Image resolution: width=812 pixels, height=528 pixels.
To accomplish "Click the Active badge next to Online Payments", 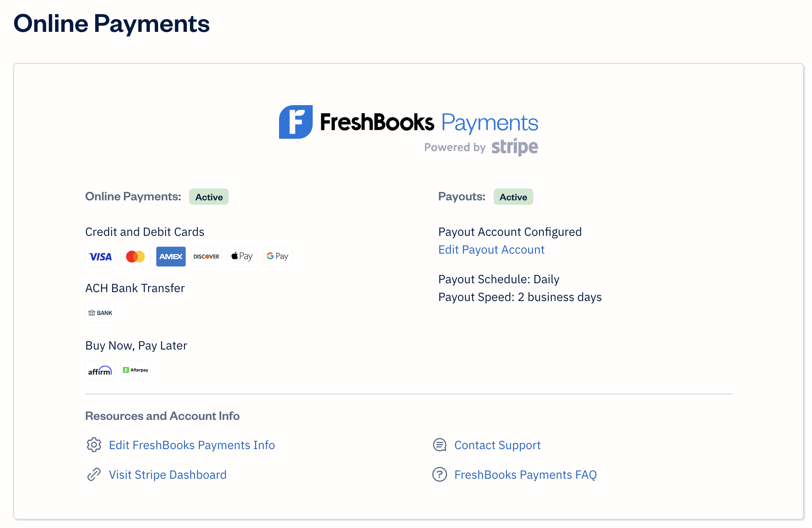I will (x=209, y=197).
